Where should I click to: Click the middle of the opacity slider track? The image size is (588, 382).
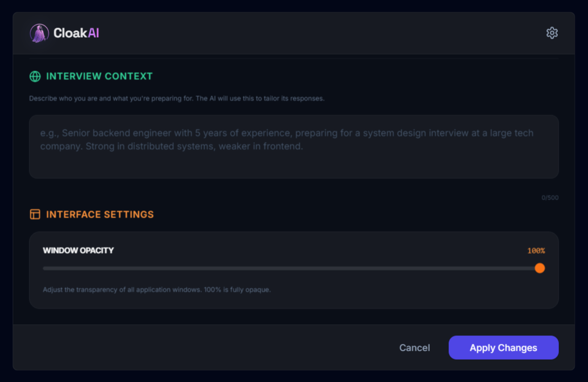click(291, 268)
